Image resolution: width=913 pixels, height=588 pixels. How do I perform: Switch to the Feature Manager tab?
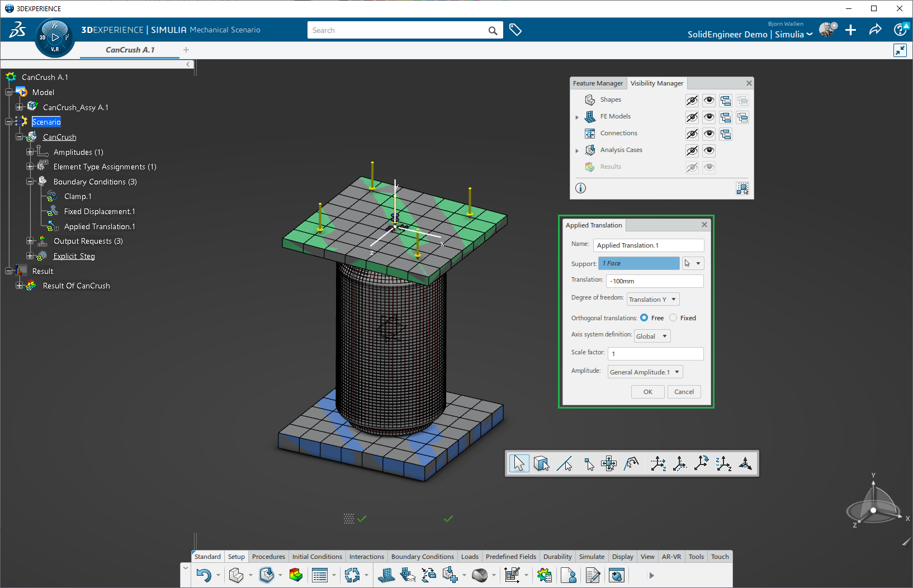[x=598, y=83]
